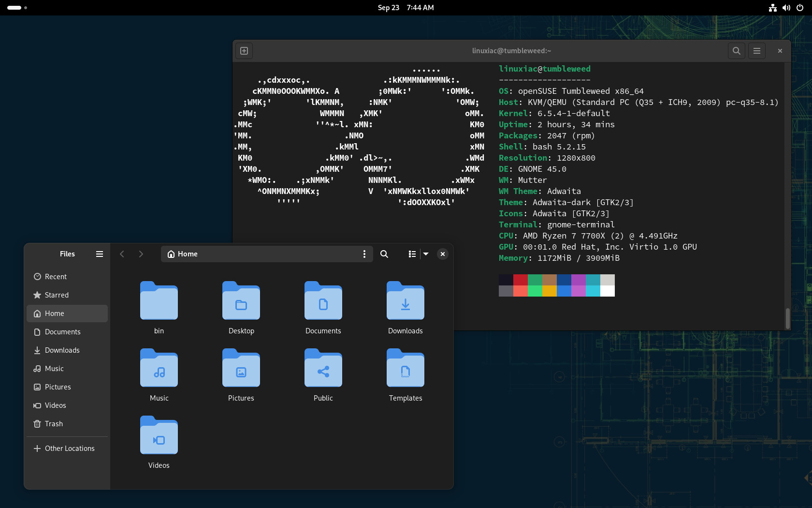This screenshot has height=508, width=812.
Task: Close the Files window
Action: coord(443,254)
